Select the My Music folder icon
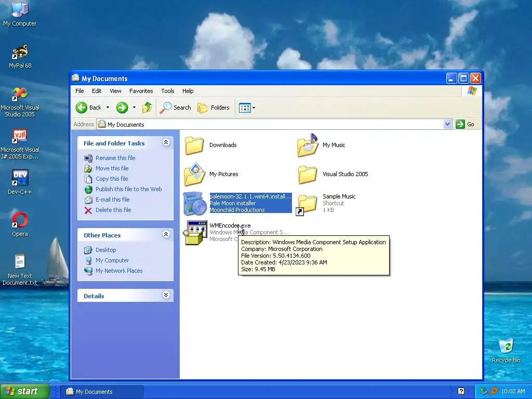Image resolution: width=532 pixels, height=399 pixels. pyautogui.click(x=308, y=145)
